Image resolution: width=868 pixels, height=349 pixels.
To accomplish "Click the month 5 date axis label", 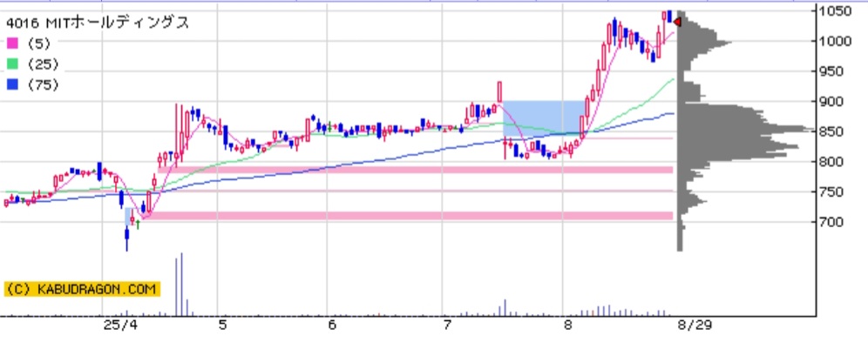I will 222,326.
